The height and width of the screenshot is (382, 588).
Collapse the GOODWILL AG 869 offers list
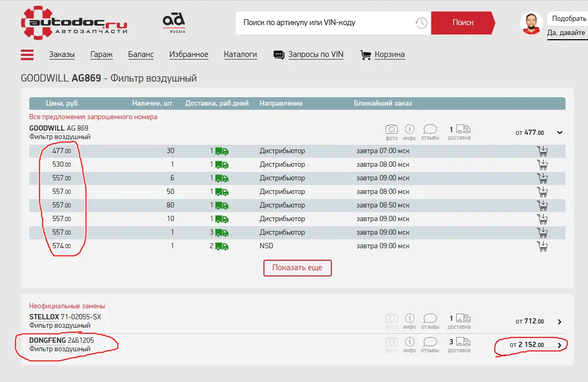(559, 133)
